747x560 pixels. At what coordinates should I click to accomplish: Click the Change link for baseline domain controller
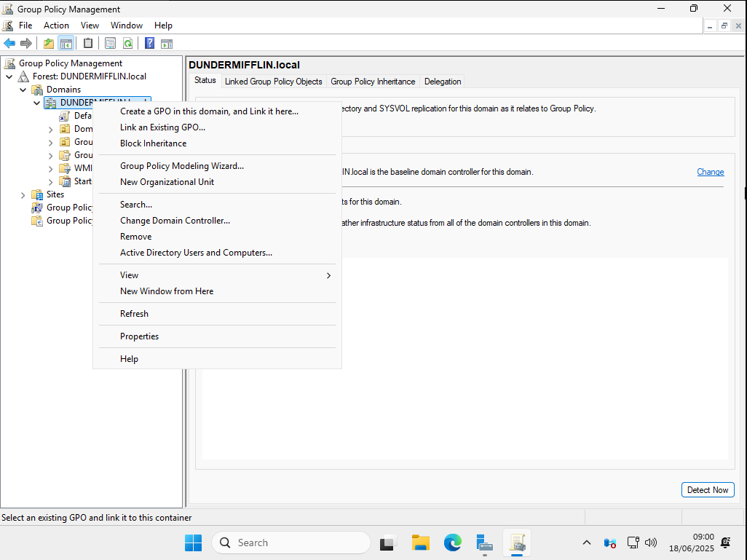[x=711, y=172]
